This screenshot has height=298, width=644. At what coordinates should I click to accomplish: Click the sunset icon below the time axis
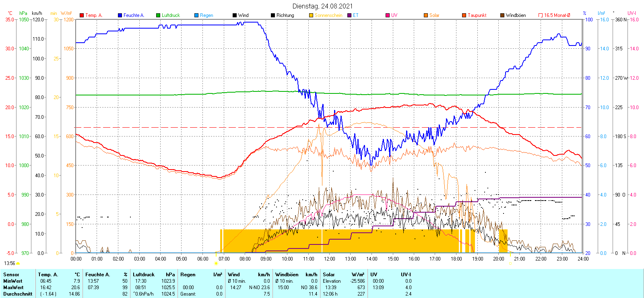pyautogui.click(x=510, y=263)
